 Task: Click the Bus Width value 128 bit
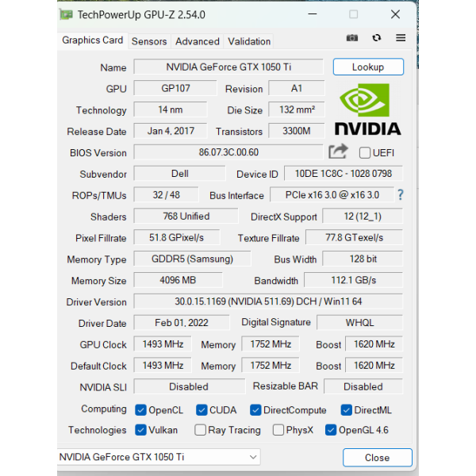coord(363,259)
